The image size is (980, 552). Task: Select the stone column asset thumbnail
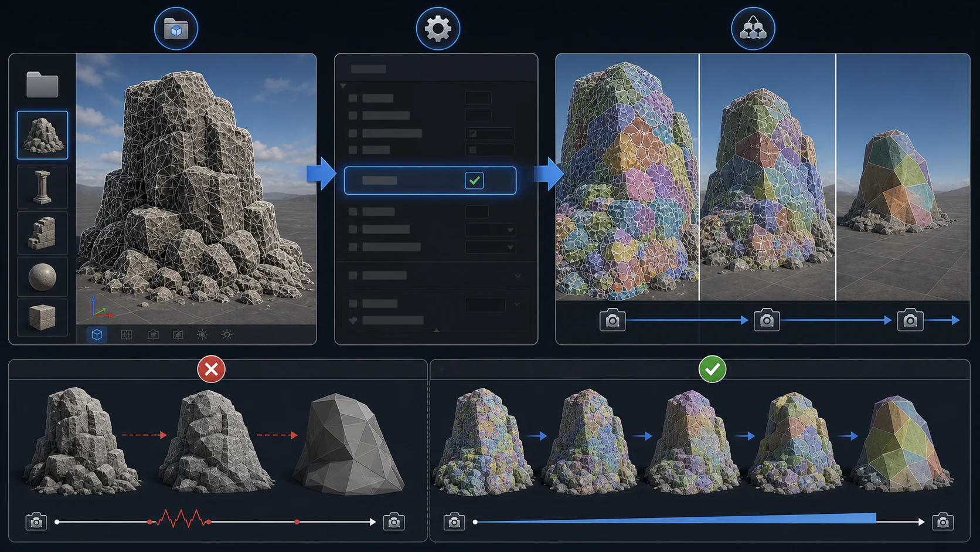42,187
